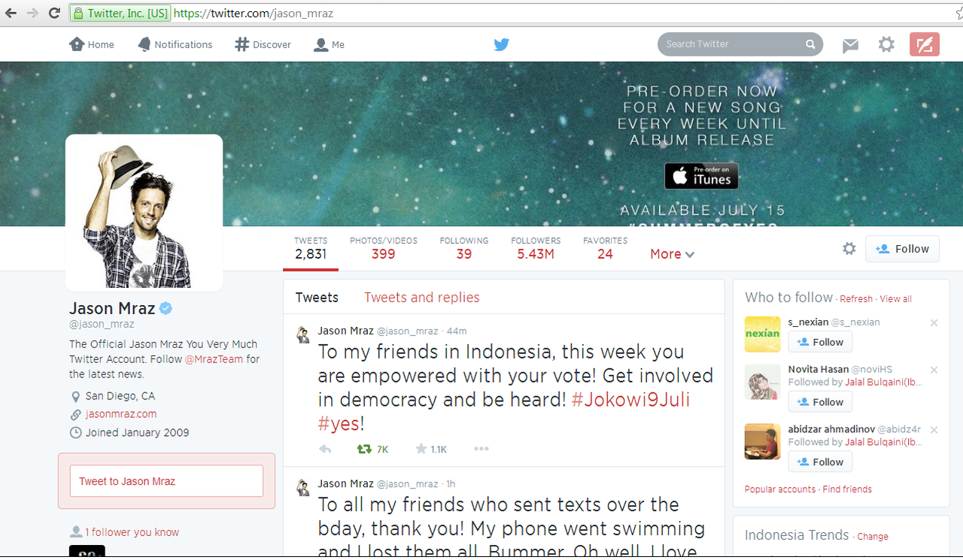The width and height of the screenshot is (963, 560).
Task: Click the Pre-order on iTunes badge
Action: (701, 176)
